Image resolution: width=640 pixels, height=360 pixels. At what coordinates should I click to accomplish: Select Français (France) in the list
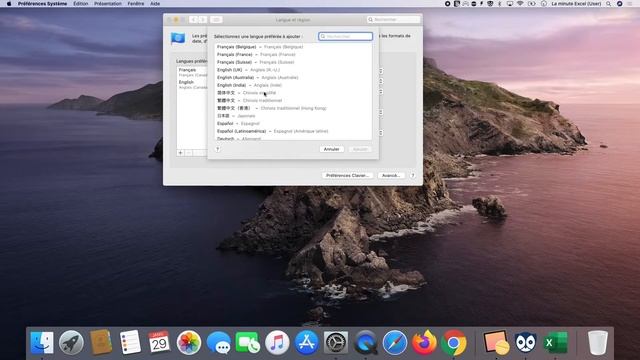[293, 55]
